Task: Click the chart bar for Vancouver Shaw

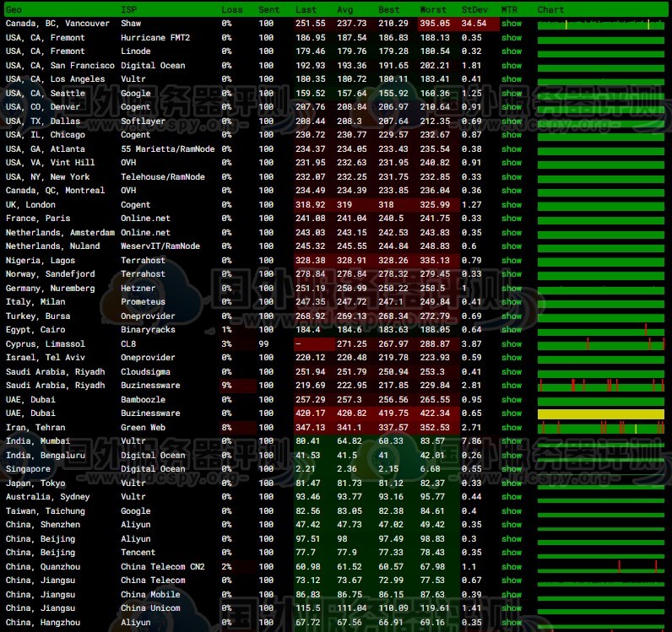Action: [601, 25]
